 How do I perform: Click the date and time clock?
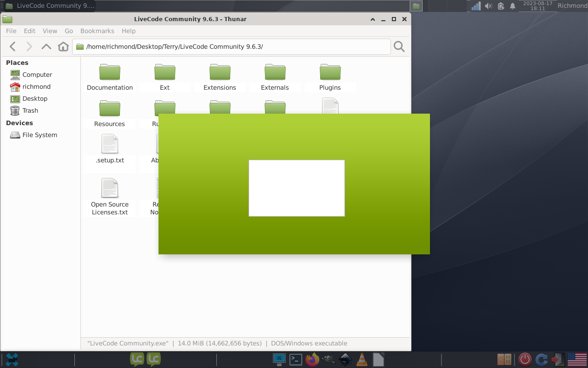click(x=538, y=6)
